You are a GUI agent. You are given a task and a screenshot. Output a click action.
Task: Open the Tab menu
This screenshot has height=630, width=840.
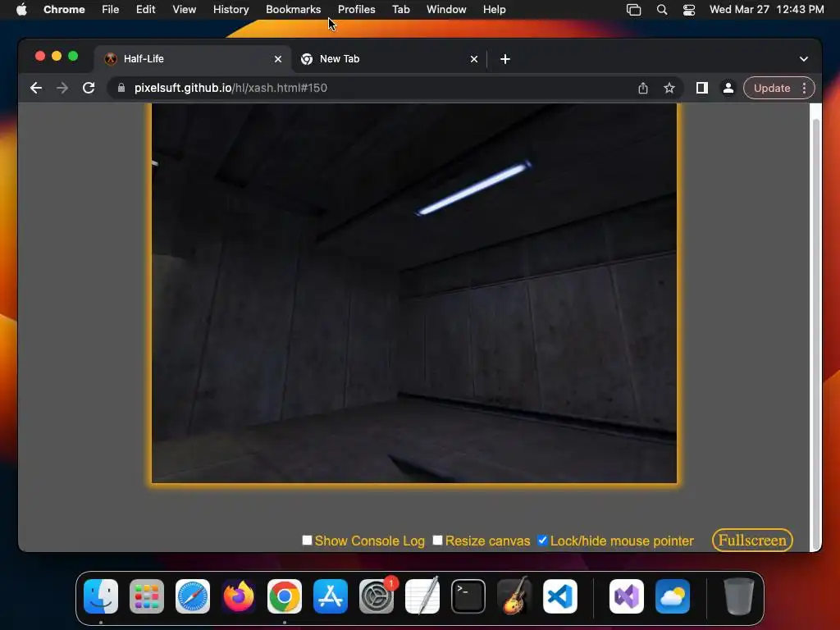400,9
